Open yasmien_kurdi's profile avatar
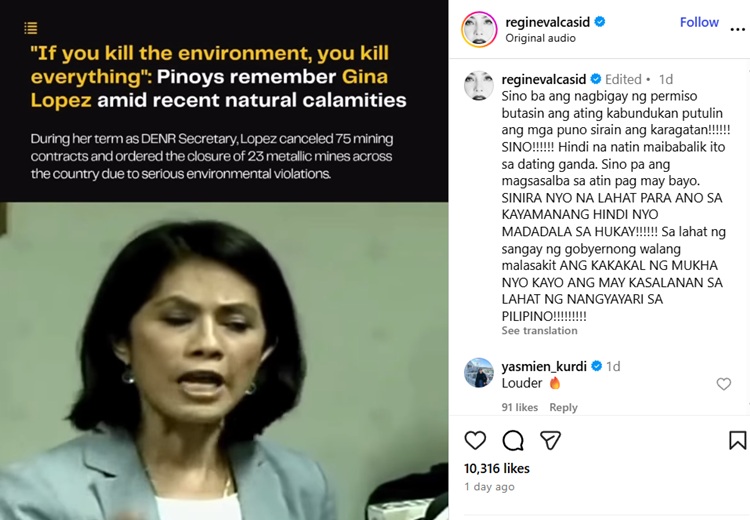This screenshot has height=520, width=750. click(479, 372)
